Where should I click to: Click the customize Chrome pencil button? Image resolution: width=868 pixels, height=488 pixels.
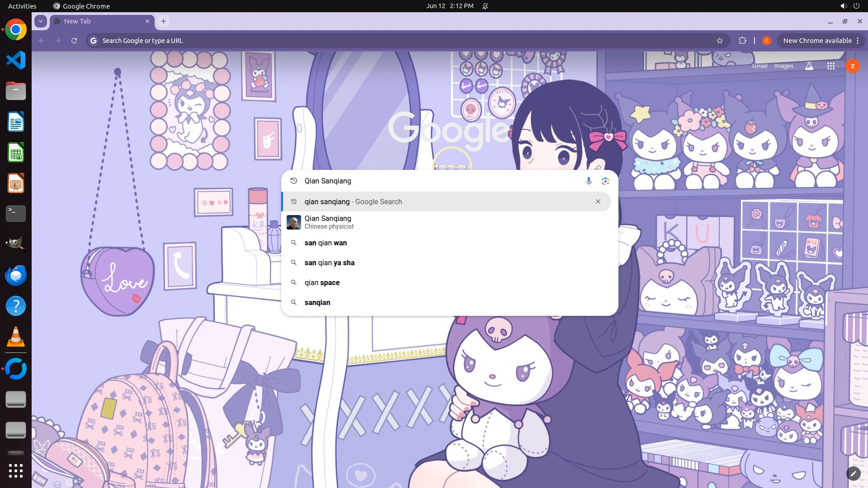click(x=853, y=473)
